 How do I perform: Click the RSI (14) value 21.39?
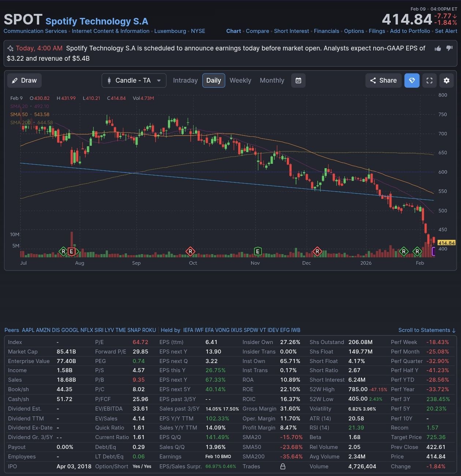tap(356, 428)
